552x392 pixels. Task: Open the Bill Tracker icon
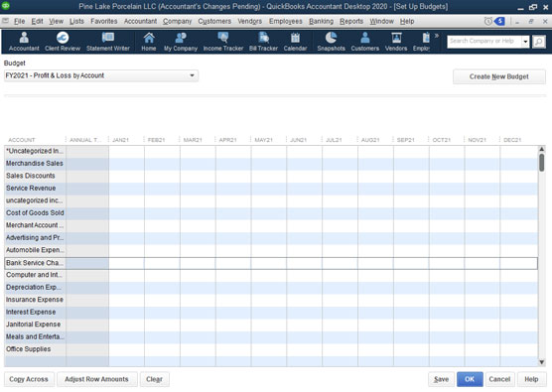coord(263,42)
